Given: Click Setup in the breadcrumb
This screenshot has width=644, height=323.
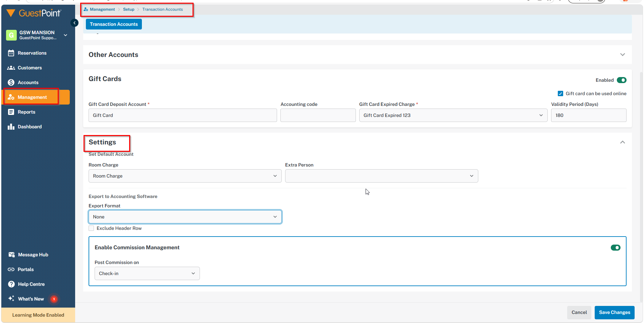Looking at the screenshot, I should (x=128, y=9).
